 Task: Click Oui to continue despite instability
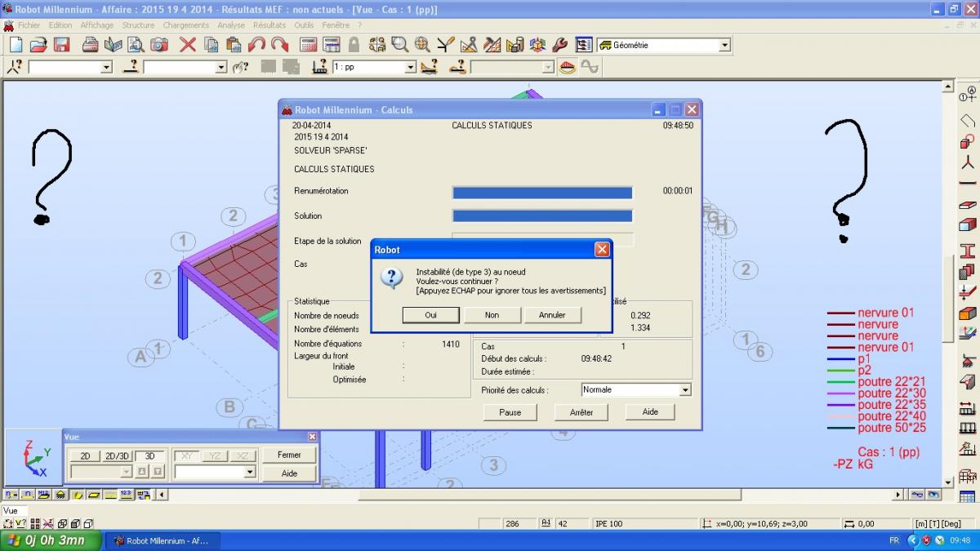[431, 315]
